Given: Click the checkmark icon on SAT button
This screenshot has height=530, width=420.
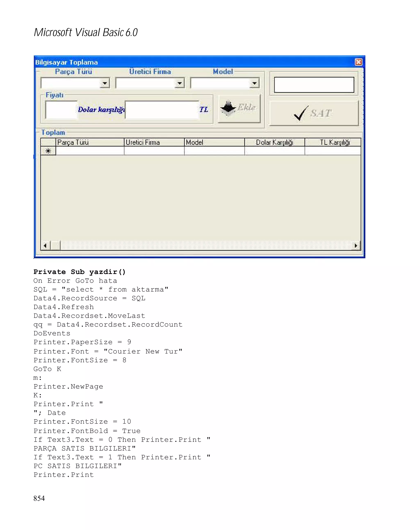Looking at the screenshot, I should [x=301, y=113].
